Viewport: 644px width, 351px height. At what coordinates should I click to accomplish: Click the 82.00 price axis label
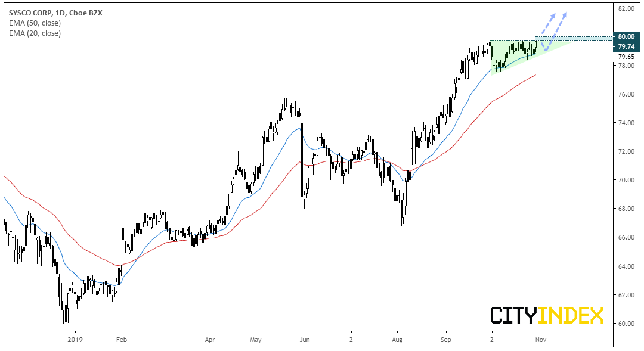click(626, 8)
